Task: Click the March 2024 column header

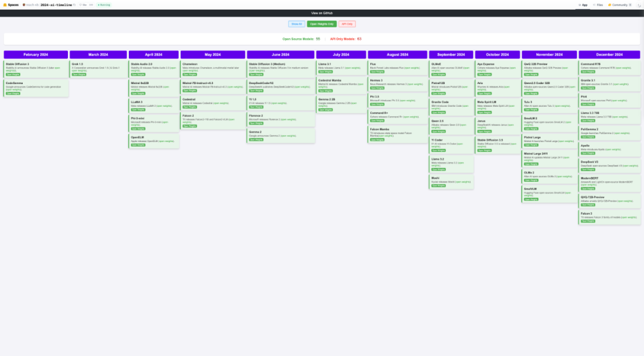Action: pos(98,55)
